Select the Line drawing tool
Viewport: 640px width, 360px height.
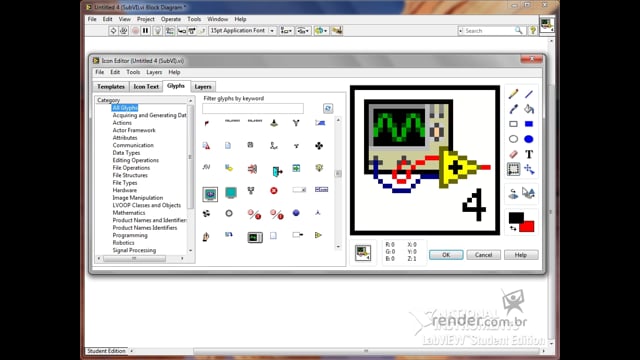[529, 94]
